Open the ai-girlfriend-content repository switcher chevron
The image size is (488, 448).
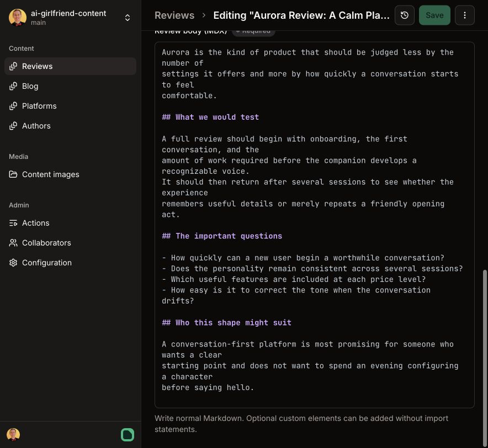[128, 18]
